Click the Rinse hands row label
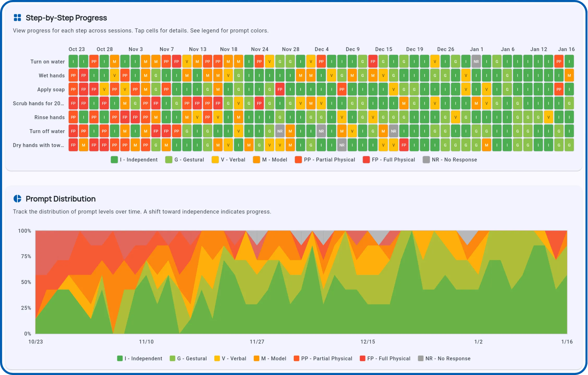The height and width of the screenshot is (375, 588). pyautogui.click(x=50, y=117)
